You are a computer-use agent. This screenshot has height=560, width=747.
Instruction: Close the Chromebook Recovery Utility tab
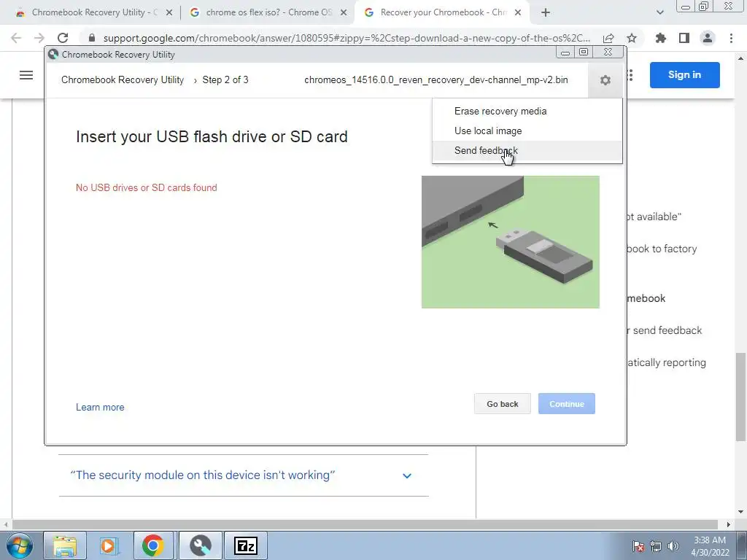pyautogui.click(x=169, y=13)
